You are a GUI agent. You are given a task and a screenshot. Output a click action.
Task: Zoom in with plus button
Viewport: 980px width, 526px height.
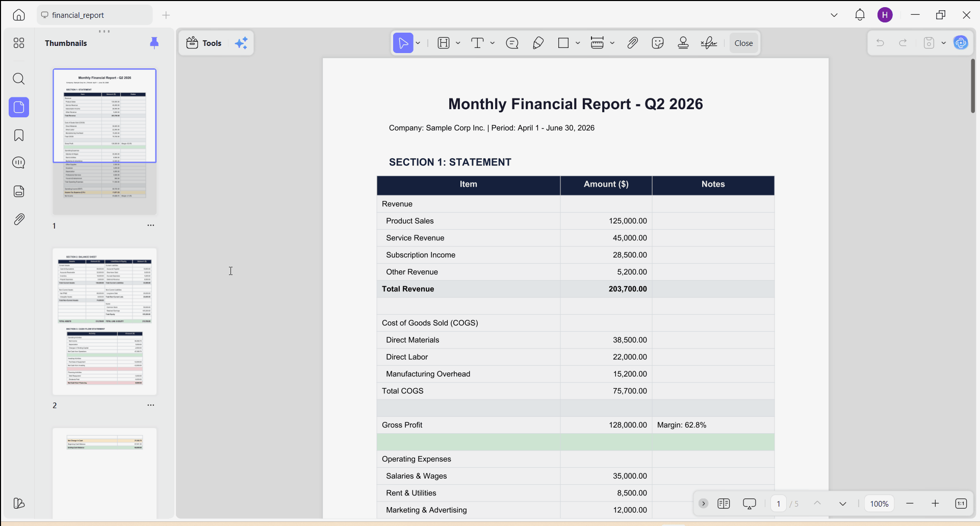(935, 504)
